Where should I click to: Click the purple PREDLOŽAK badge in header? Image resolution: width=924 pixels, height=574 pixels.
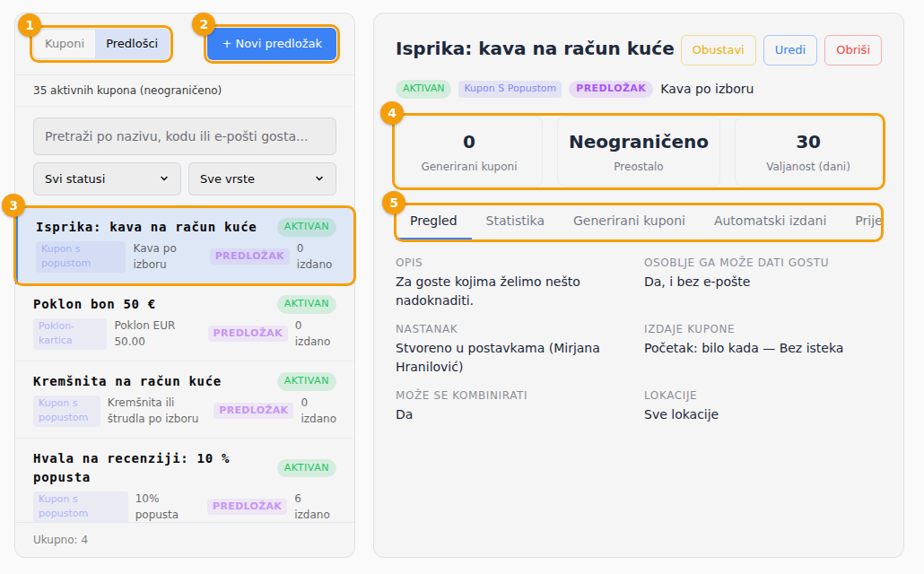tap(611, 89)
